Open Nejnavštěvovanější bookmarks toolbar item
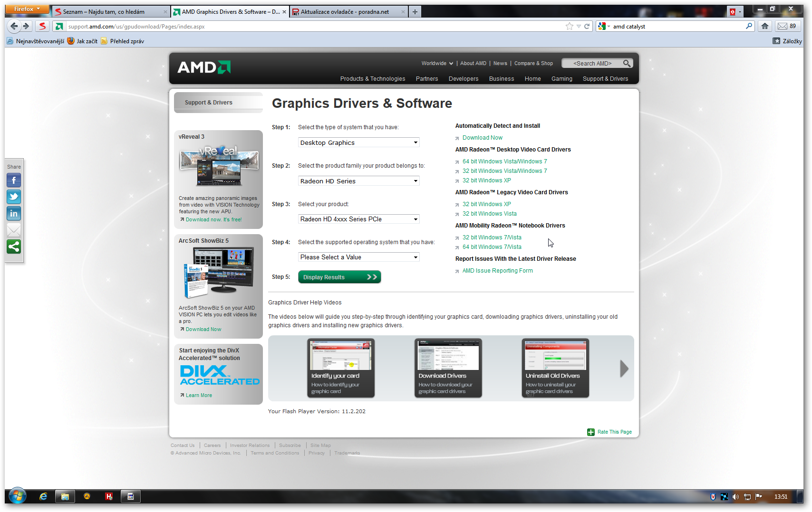Viewport: 812px width, 512px height. pos(36,41)
